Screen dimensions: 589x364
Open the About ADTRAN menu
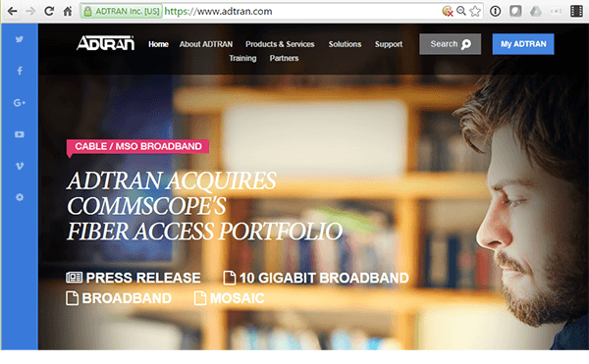pyautogui.click(x=206, y=44)
